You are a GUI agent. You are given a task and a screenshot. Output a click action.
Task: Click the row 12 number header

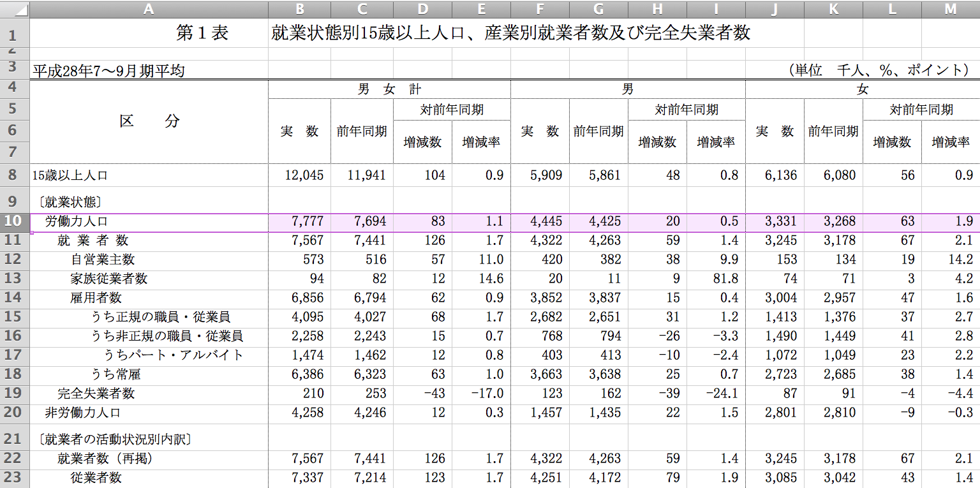pyautogui.click(x=15, y=260)
